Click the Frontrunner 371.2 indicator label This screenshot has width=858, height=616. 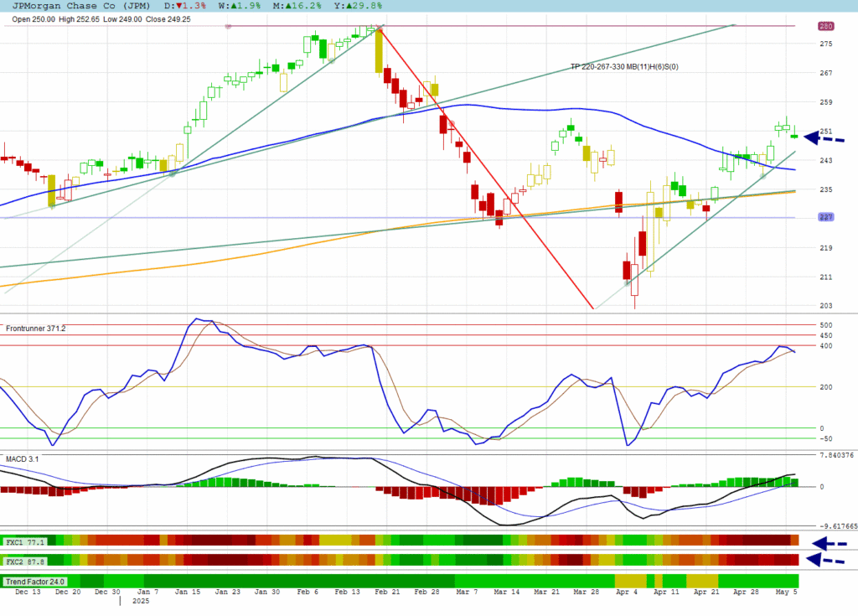click(35, 329)
